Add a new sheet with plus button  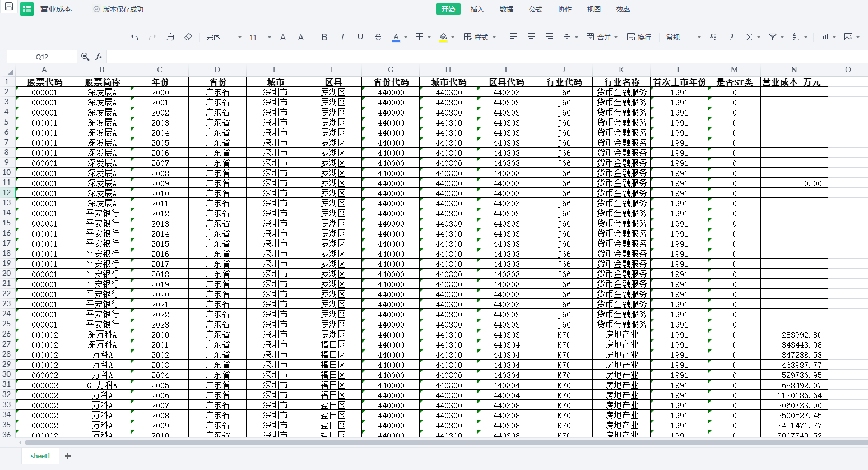click(x=68, y=456)
